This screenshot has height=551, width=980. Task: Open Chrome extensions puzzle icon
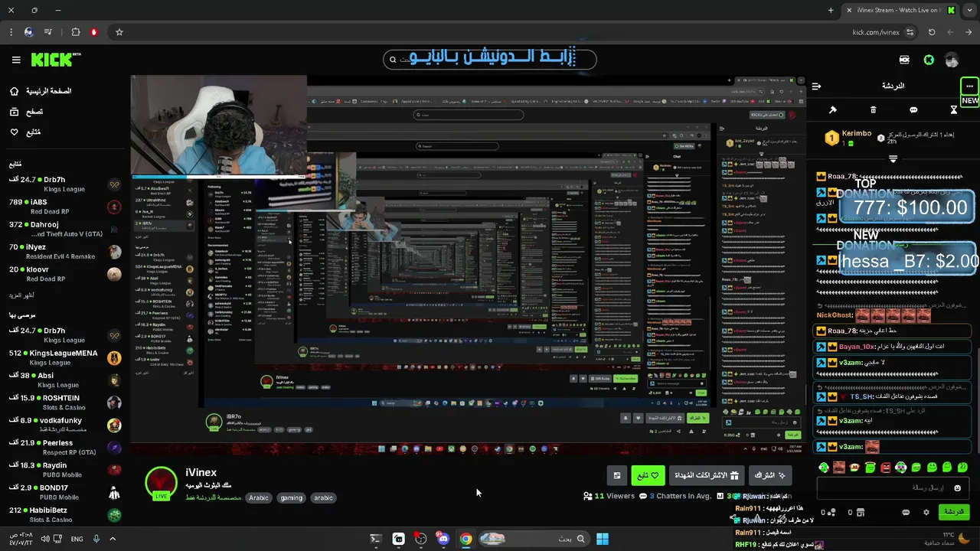click(75, 32)
